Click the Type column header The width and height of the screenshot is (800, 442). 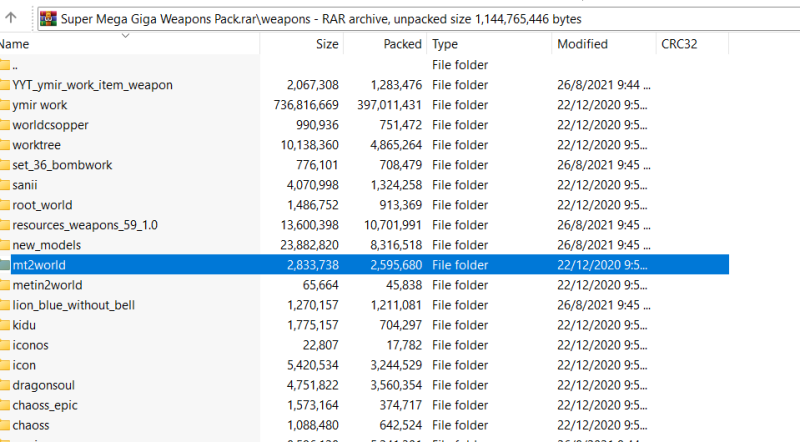(x=445, y=44)
